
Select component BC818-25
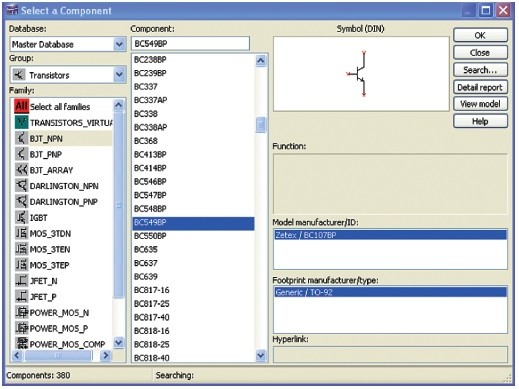(193, 344)
